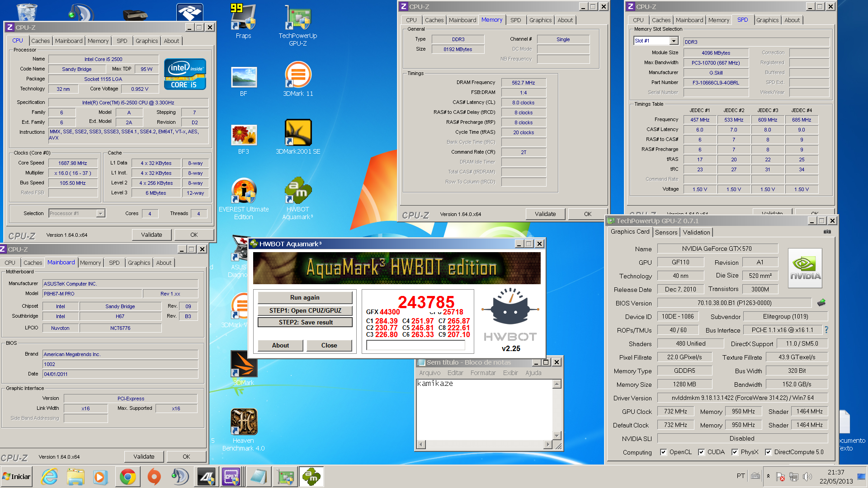Click Notepad vertical scrollbar up arrow
This screenshot has height=488, width=868.
pos(557,384)
